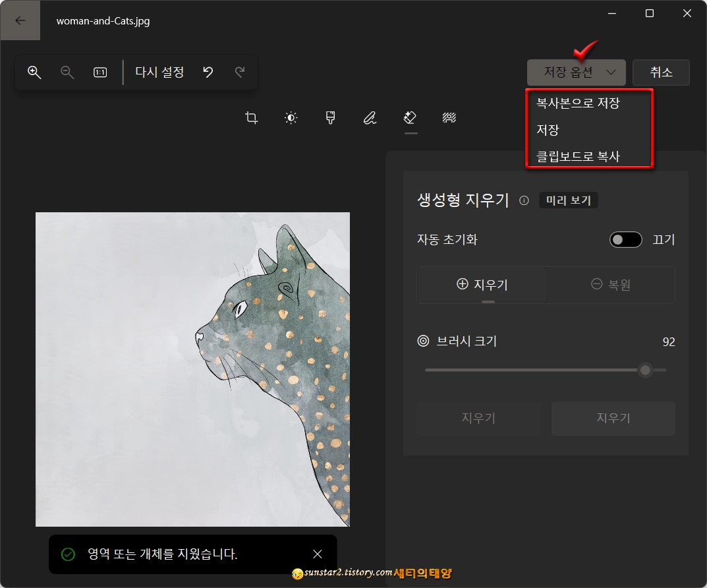Select the Crop tool icon

click(252, 118)
